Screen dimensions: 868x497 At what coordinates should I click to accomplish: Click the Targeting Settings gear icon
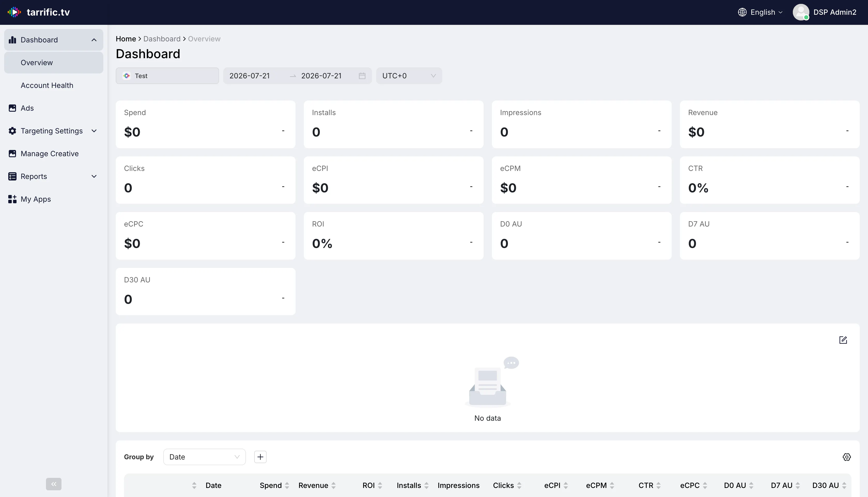12,131
